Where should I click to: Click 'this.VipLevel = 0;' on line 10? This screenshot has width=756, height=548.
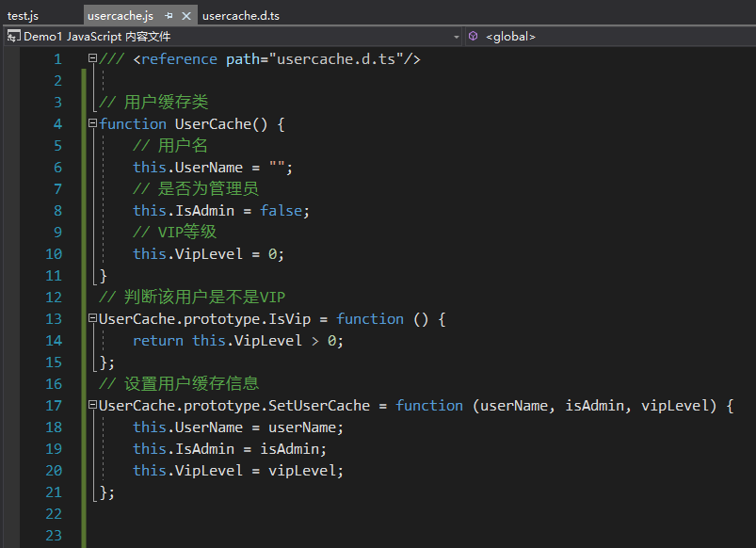pos(208,254)
